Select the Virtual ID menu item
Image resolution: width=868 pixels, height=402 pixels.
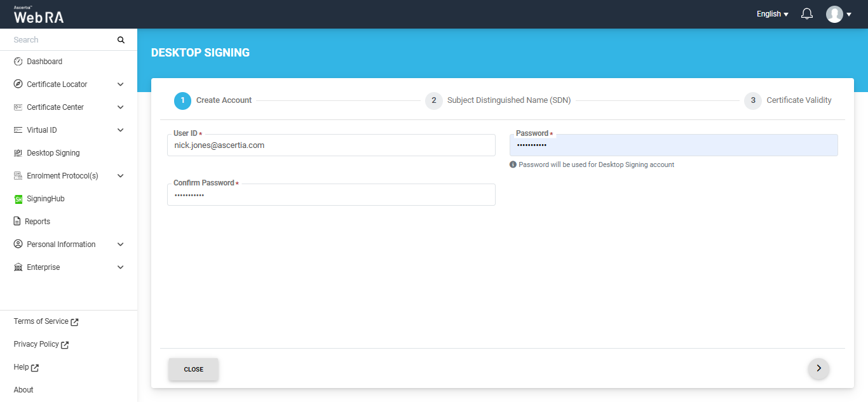click(x=42, y=130)
